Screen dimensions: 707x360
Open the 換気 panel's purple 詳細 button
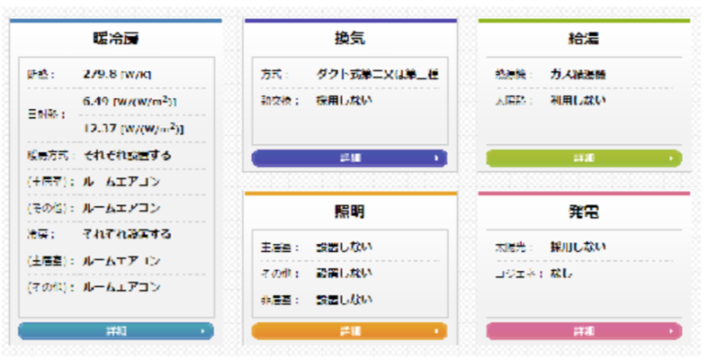(x=349, y=158)
